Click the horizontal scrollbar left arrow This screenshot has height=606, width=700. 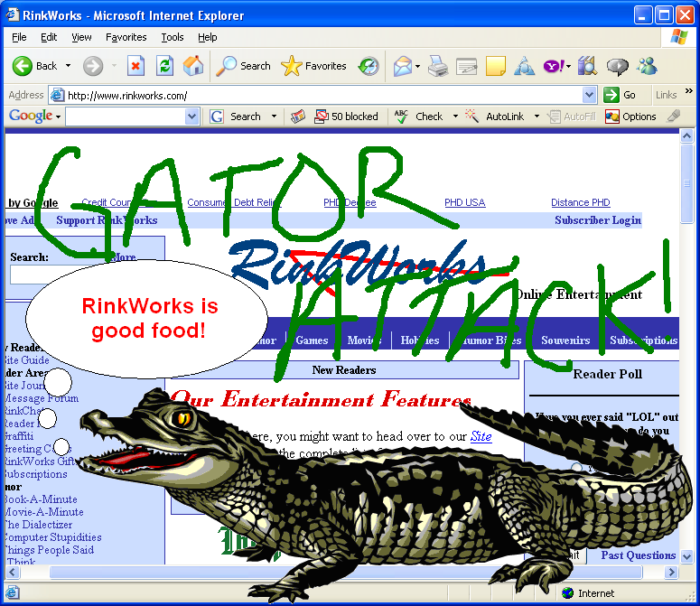pyautogui.click(x=12, y=572)
